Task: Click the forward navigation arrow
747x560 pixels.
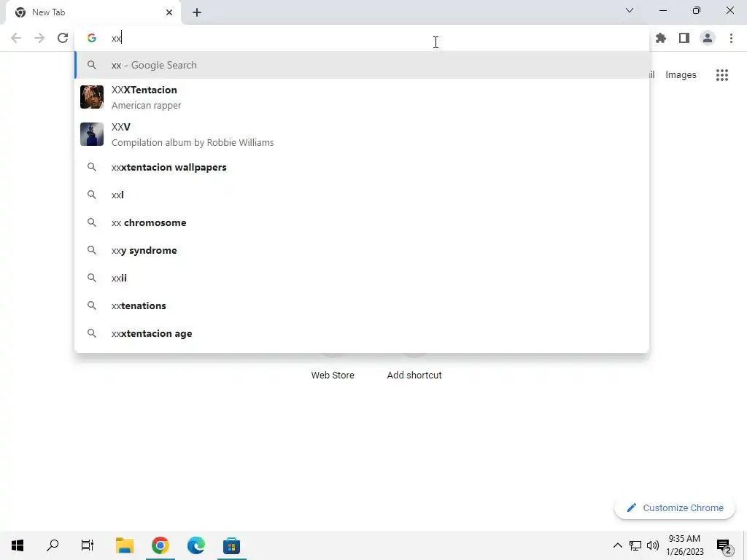Action: coord(39,38)
